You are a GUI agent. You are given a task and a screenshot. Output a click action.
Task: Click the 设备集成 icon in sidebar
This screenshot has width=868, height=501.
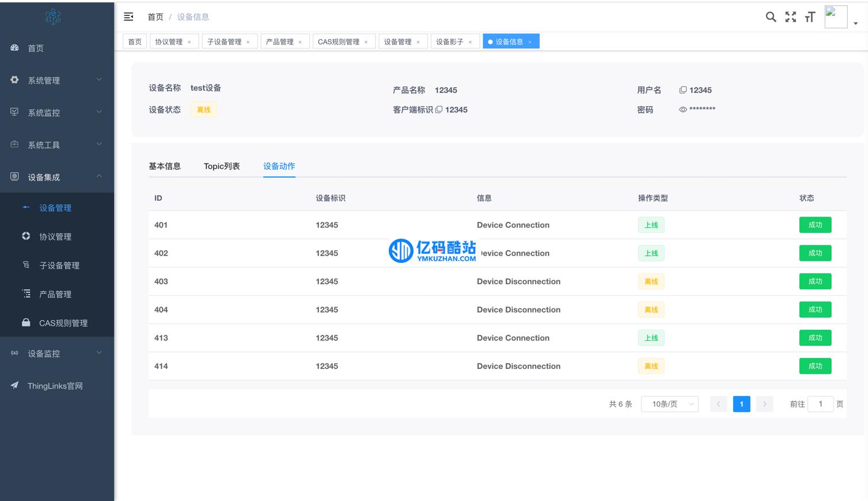click(x=15, y=176)
